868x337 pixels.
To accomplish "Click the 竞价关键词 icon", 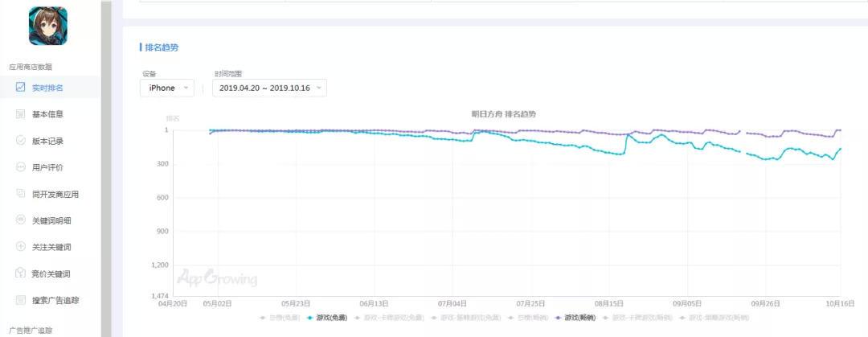I will point(21,273).
